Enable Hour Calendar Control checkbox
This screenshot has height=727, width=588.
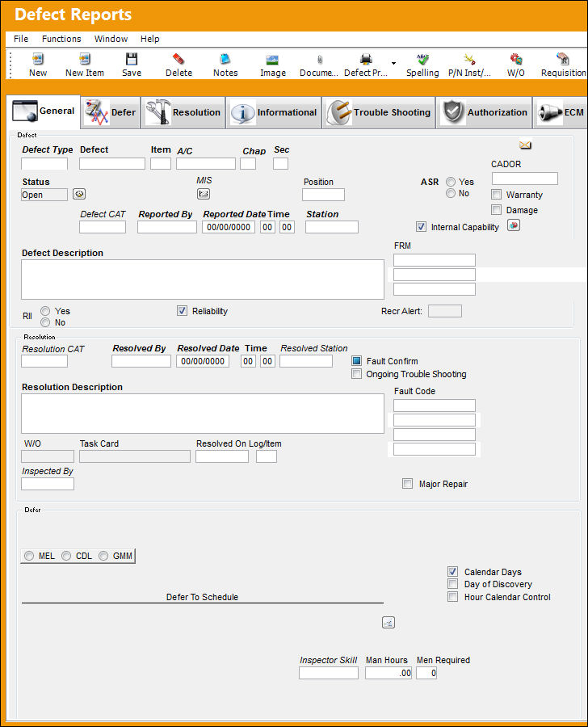click(452, 597)
